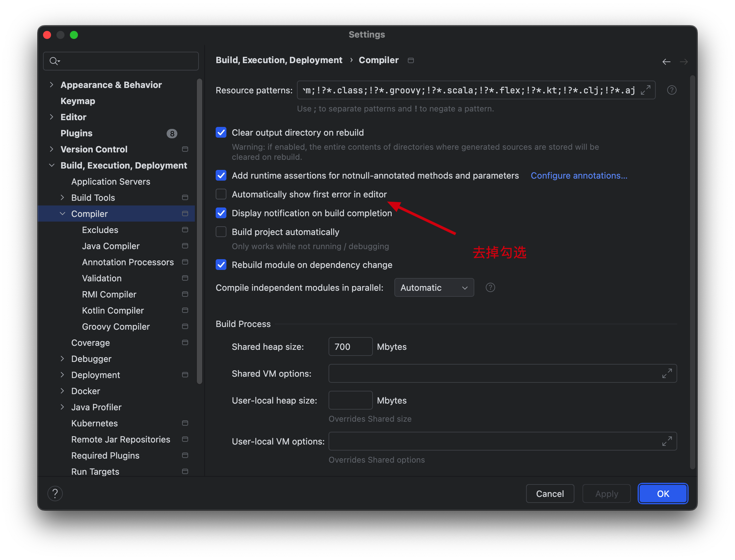The width and height of the screenshot is (735, 560).
Task: Click project-level icon beside Compiler breadcrumb
Action: click(410, 60)
